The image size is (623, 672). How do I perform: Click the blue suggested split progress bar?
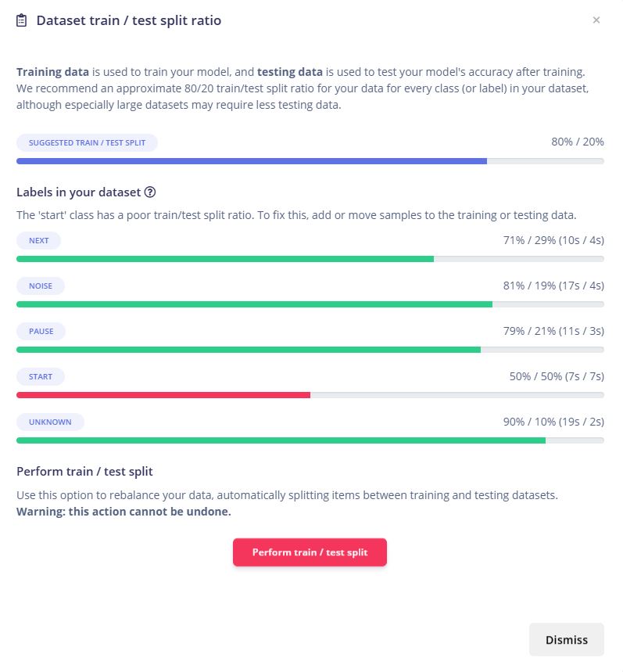[x=252, y=161]
